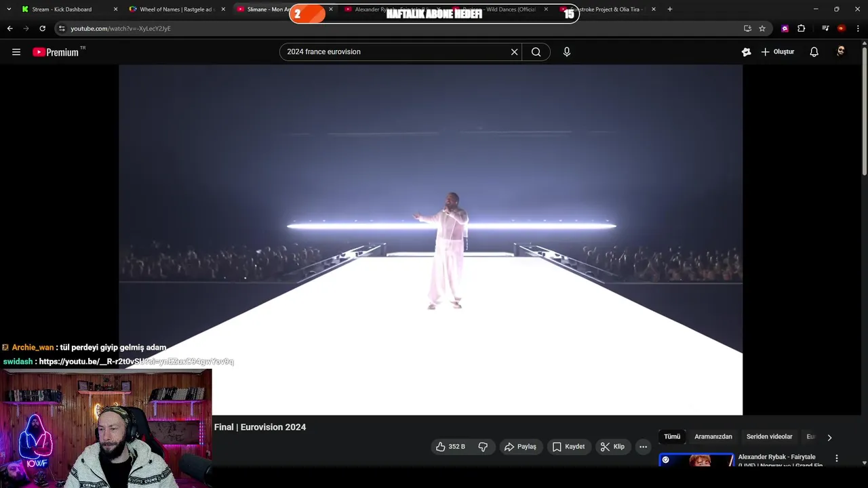The height and width of the screenshot is (488, 868).
Task: Share the video via Paylaş
Action: pyautogui.click(x=520, y=447)
